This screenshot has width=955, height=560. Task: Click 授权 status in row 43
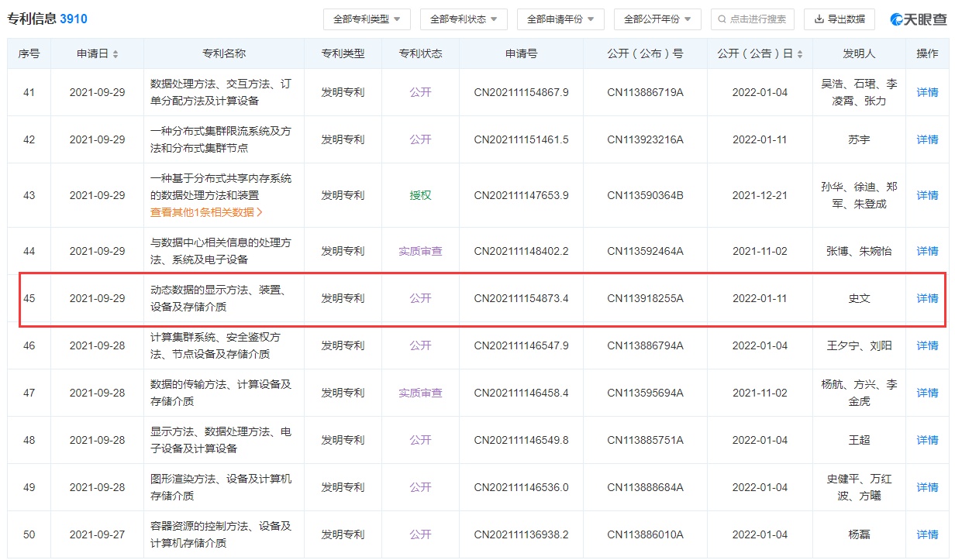tap(420, 195)
